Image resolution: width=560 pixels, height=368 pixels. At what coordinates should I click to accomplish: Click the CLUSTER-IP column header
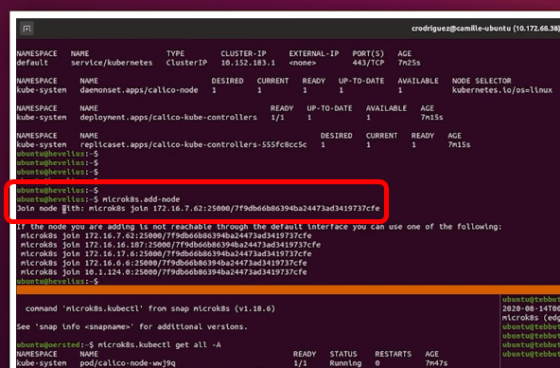click(x=243, y=54)
